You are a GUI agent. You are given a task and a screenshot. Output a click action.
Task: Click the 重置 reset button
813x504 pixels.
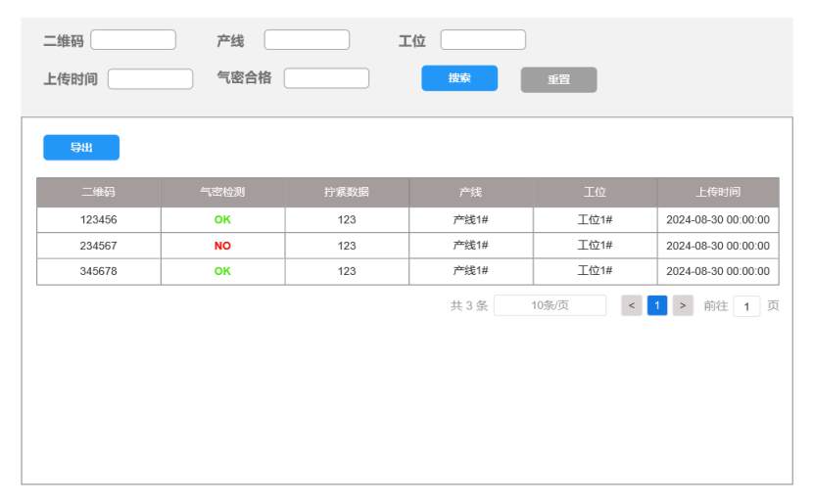click(558, 79)
